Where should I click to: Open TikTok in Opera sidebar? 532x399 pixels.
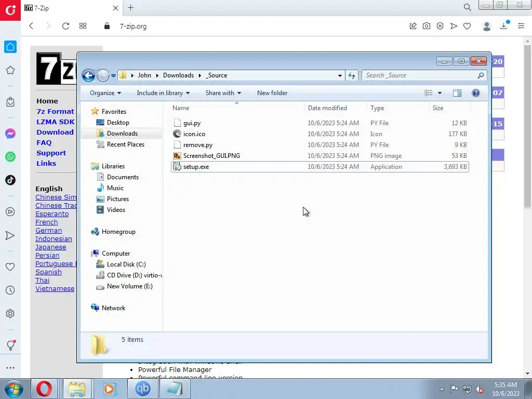[10, 180]
